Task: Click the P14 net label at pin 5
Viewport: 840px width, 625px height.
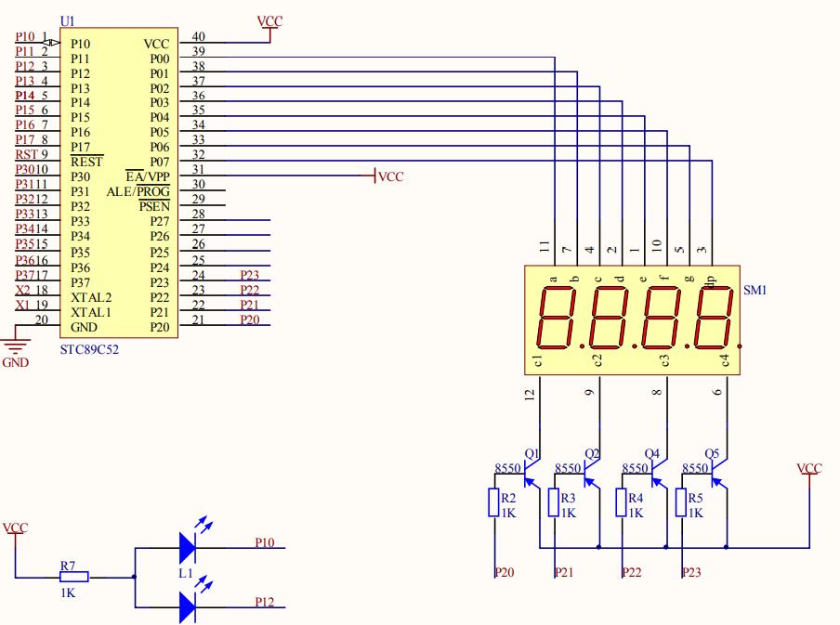Action: [x=25, y=96]
